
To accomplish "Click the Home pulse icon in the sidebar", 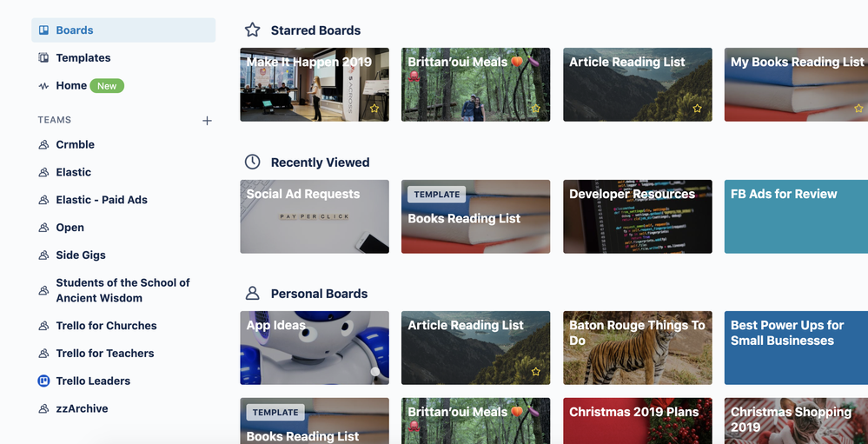I will [x=43, y=86].
